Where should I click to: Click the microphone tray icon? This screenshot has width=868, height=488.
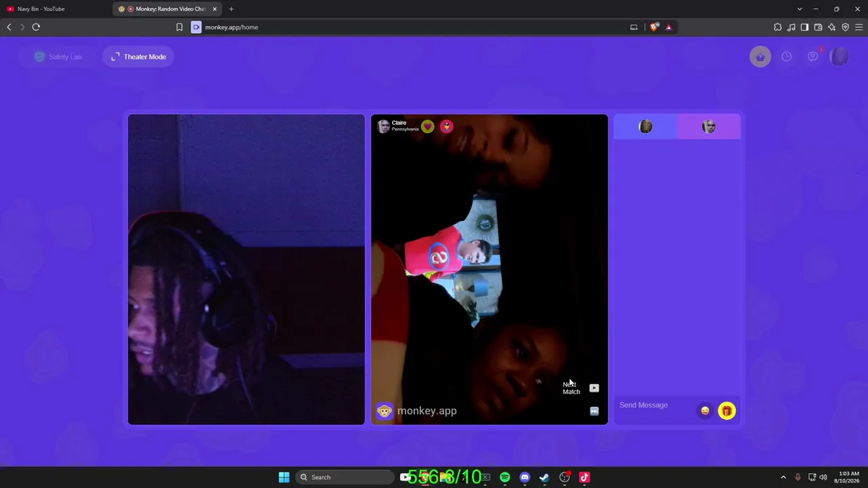point(797,477)
